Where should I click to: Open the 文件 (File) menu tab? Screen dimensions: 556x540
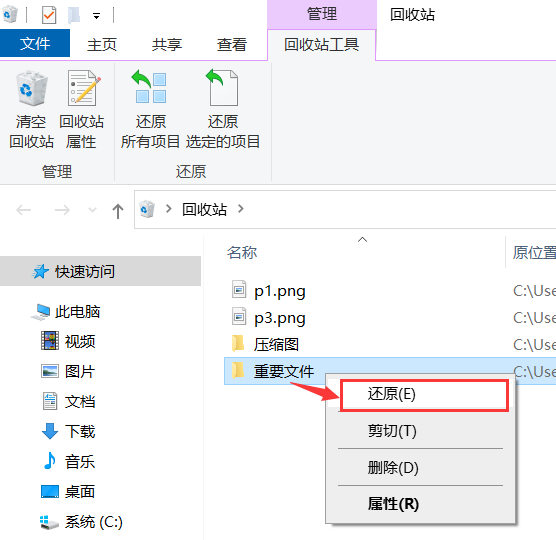pyautogui.click(x=35, y=44)
